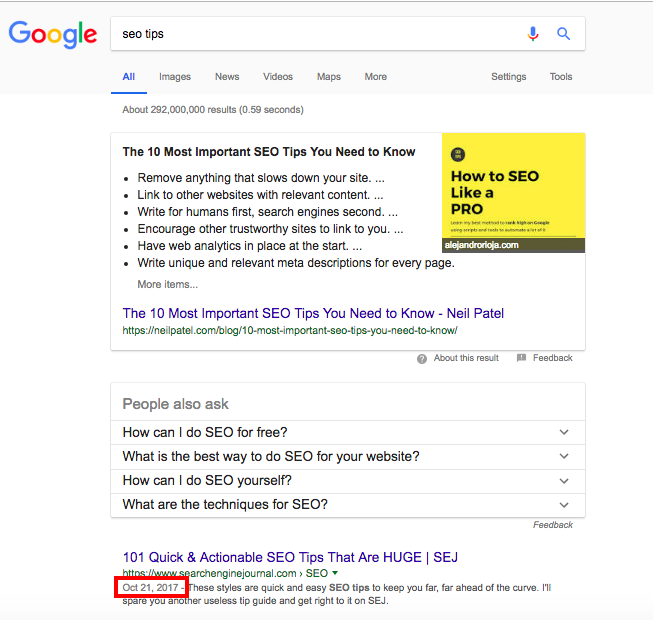The height and width of the screenshot is (620, 653).
Task: Open the search Tools options
Action: click(x=561, y=77)
